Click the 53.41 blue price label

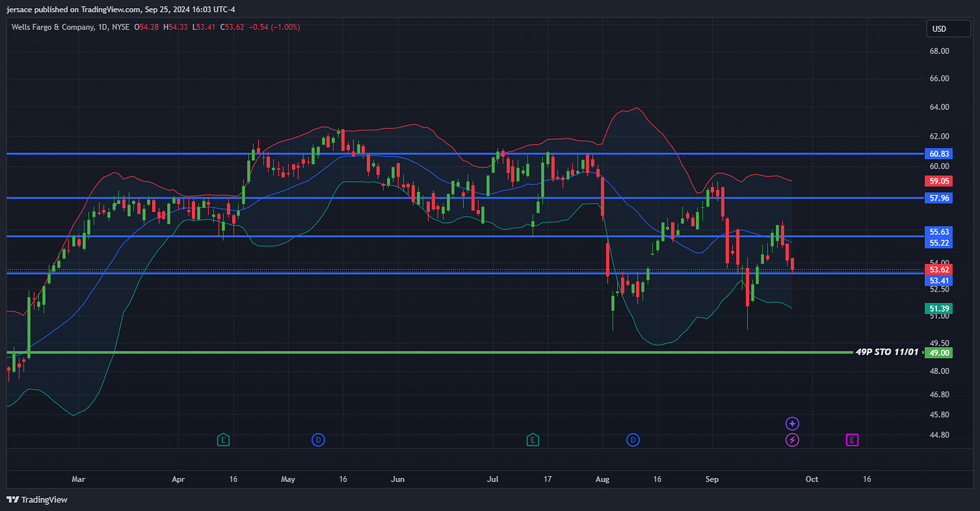[938, 281]
